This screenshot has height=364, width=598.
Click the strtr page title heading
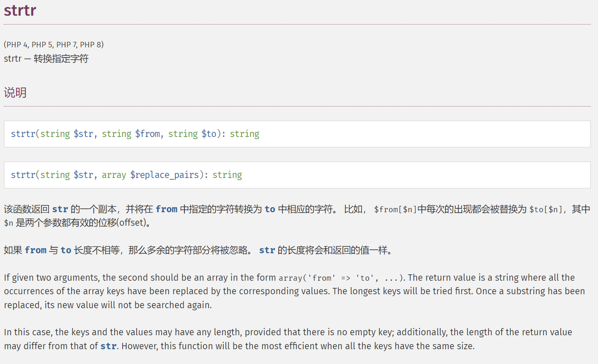pos(20,10)
